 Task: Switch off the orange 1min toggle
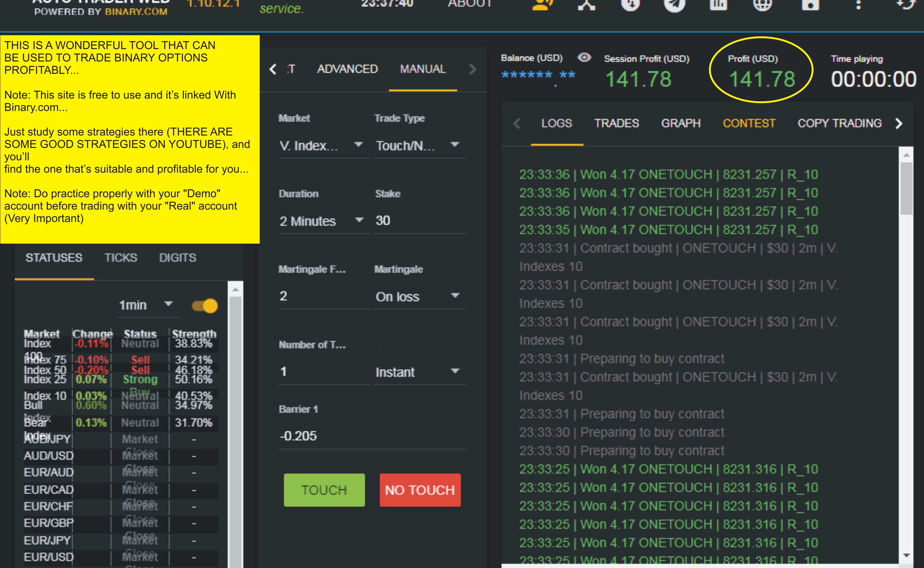[x=205, y=306]
